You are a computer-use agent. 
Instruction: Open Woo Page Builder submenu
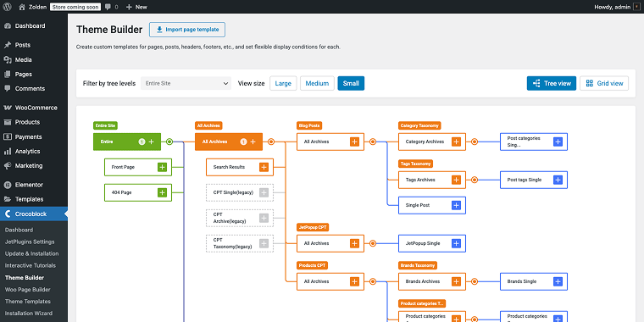coord(27,290)
